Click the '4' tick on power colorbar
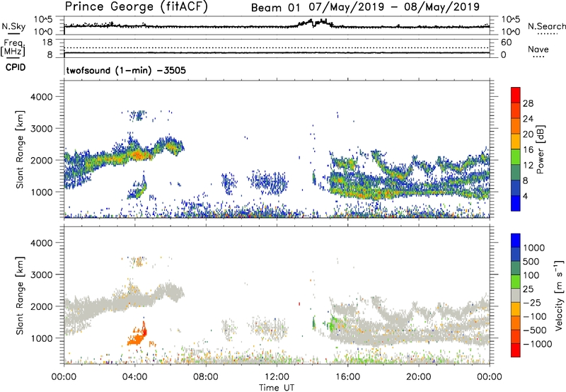 526,196
